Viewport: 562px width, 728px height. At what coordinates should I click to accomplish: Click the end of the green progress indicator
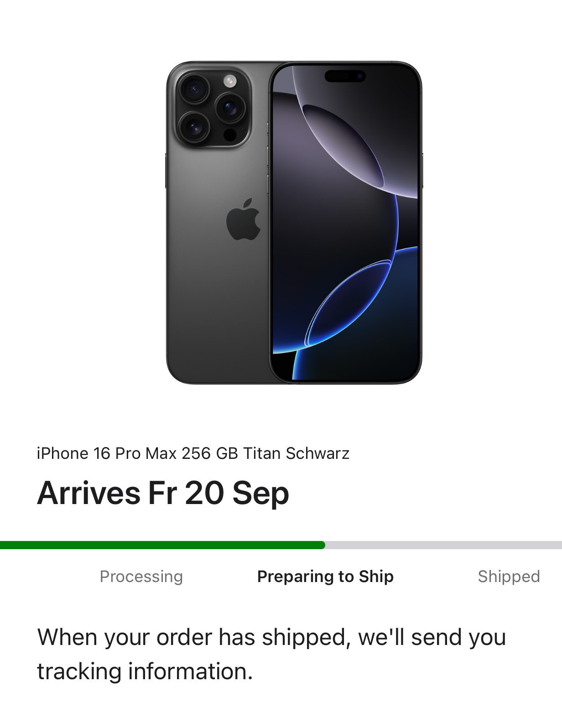coord(322,545)
